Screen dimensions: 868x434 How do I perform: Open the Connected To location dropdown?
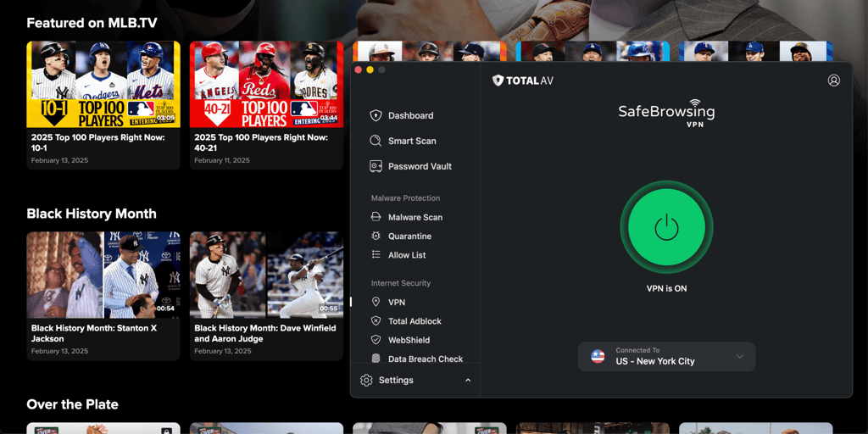(x=666, y=357)
